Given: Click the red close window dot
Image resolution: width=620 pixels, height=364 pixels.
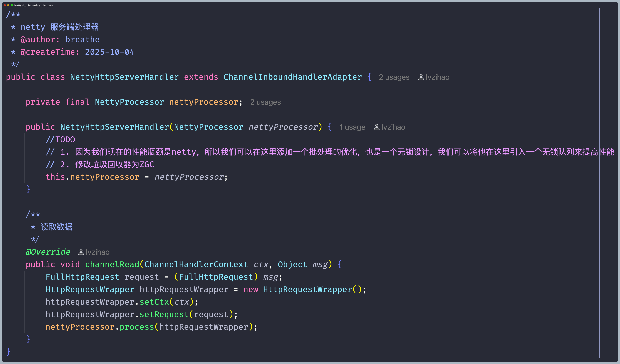Looking at the screenshot, I should [5, 5].
